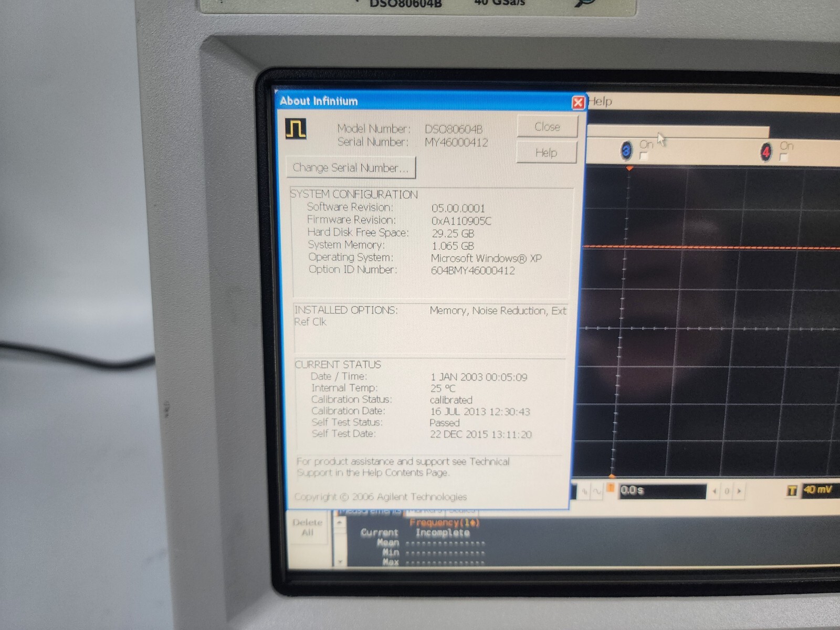Switch to the Measurements tab
This screenshot has height=630, width=840.
click(370, 510)
